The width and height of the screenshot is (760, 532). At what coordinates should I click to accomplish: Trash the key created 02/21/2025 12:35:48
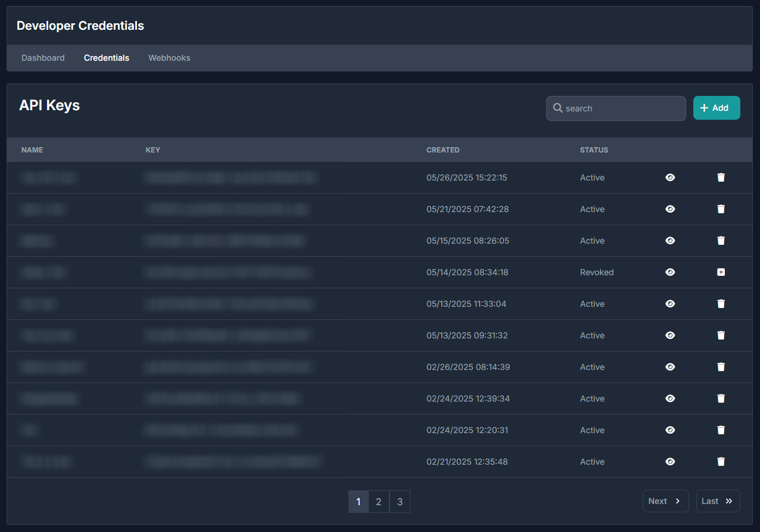[721, 462]
